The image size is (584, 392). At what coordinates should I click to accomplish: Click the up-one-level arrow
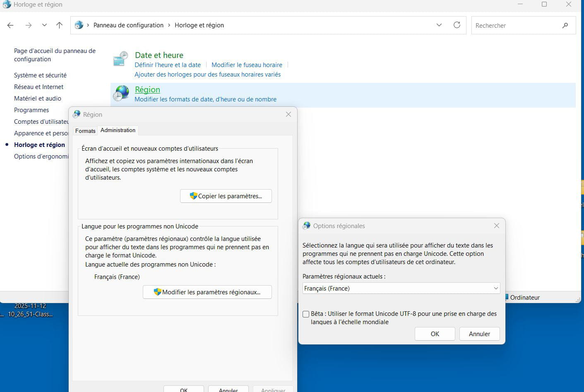pyautogui.click(x=59, y=25)
